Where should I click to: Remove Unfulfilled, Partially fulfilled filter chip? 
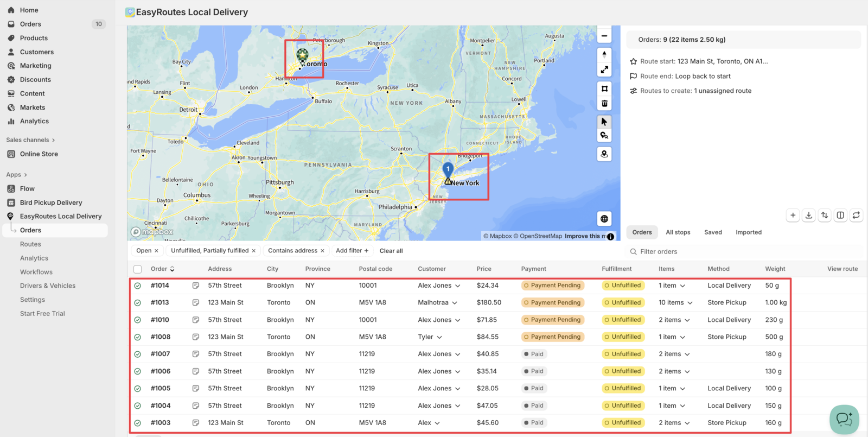pos(253,251)
